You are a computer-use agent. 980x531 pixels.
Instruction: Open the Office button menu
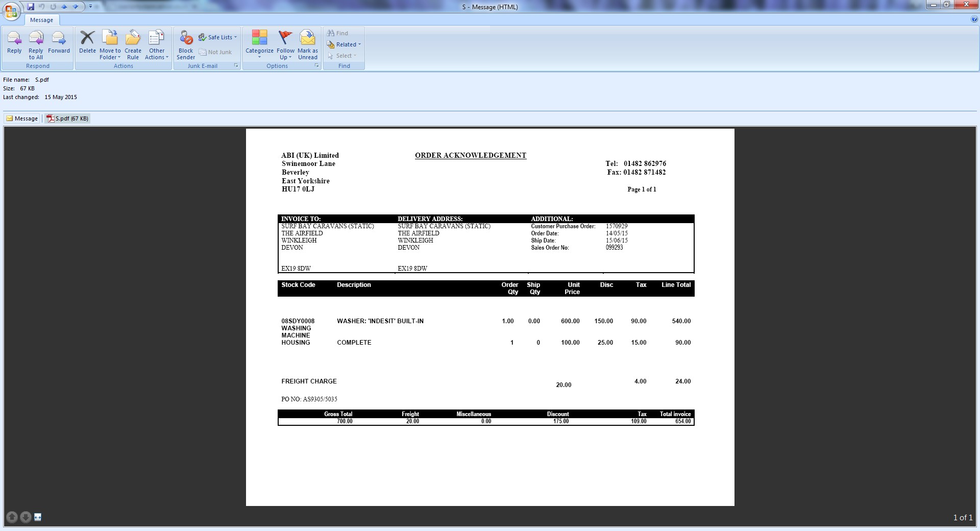[x=11, y=11]
